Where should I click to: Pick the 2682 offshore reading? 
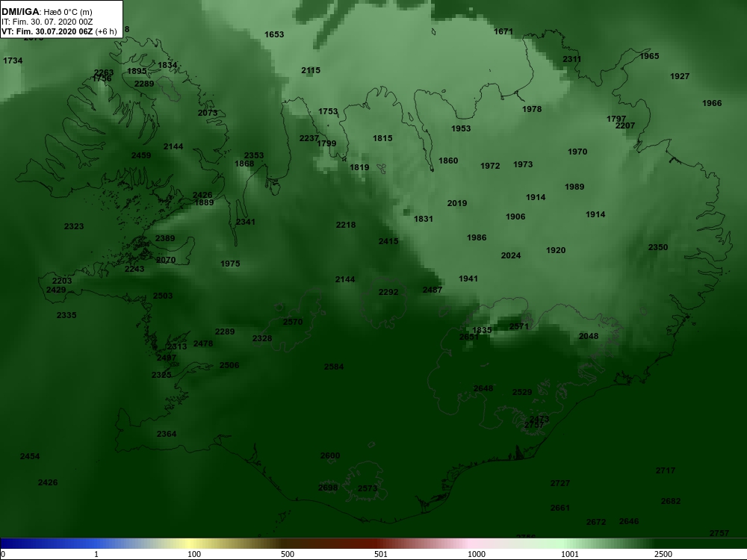click(671, 502)
